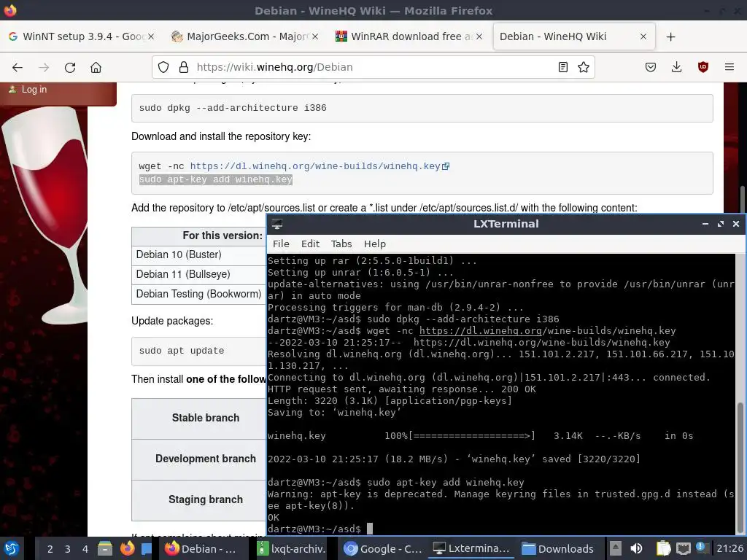Click the terminal prompt line dartz@VM3:~/asd$
The image size is (747, 560).
[314, 529]
